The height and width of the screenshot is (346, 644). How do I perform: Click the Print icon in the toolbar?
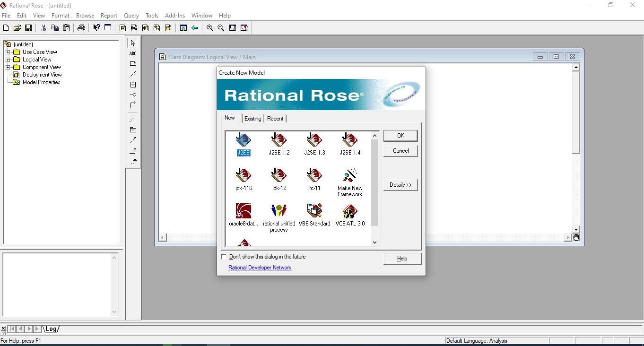coord(81,28)
